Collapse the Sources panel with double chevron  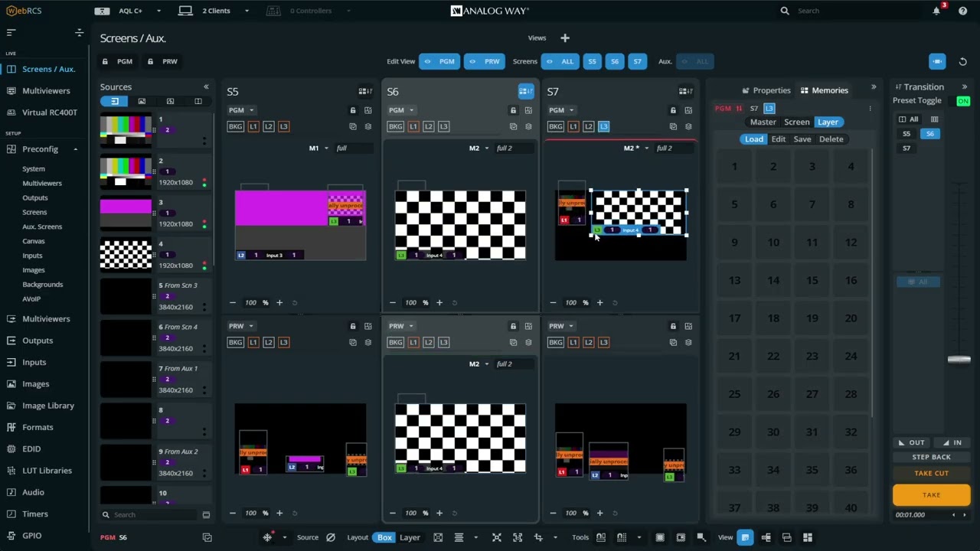click(x=205, y=86)
